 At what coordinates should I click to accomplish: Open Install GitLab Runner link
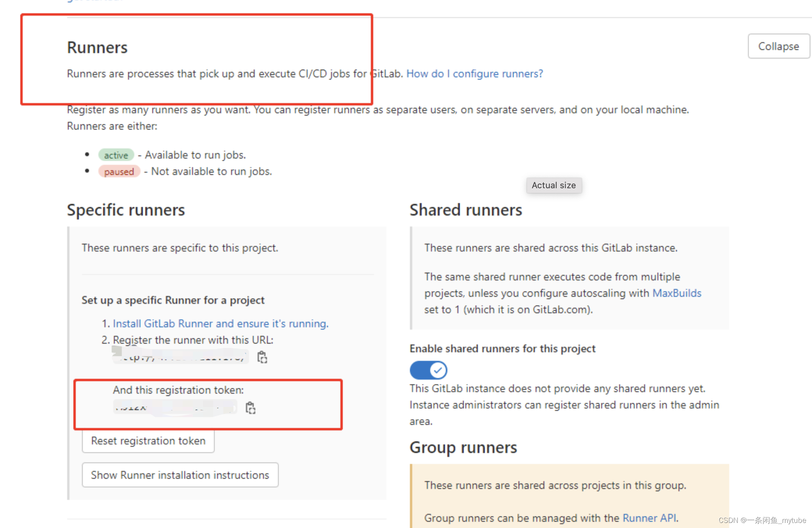221,323
